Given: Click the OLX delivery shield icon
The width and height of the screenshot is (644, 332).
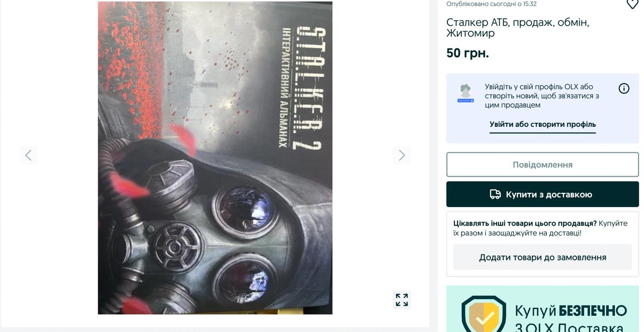Looking at the screenshot, I should coord(484,314).
